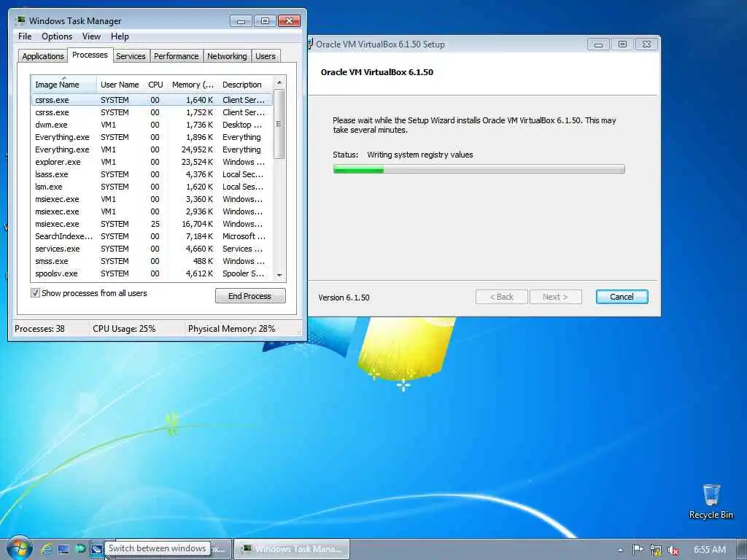Click the process list scroll down arrow
This screenshot has width=747, height=560.
(279, 275)
